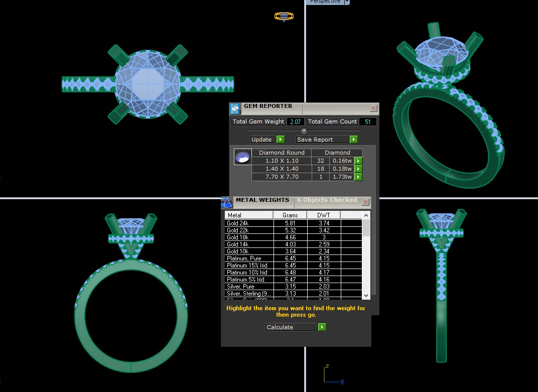Select the Perspective viewport tab
The width and height of the screenshot is (538, 392).
pyautogui.click(x=325, y=2)
